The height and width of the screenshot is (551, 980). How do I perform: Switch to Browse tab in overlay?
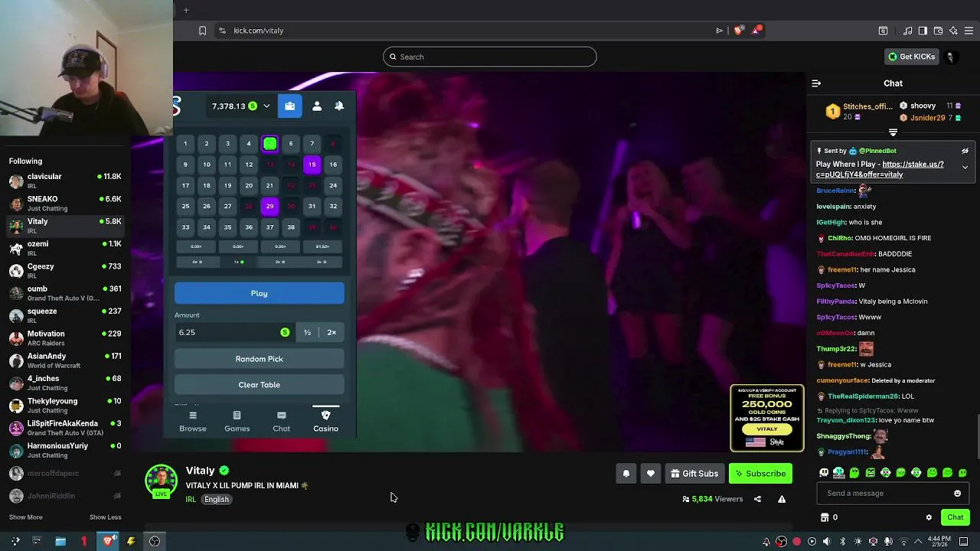tap(193, 422)
